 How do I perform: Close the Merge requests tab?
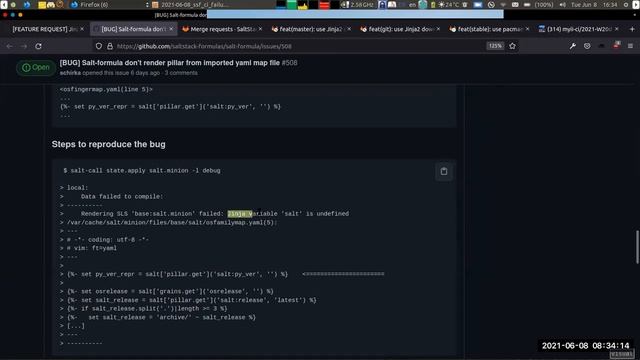pyautogui.click(x=260, y=29)
